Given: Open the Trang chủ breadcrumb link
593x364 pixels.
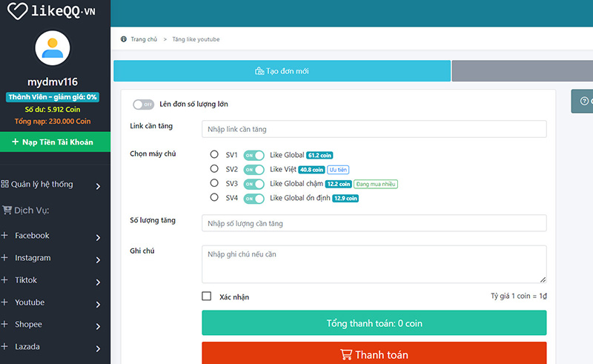Looking at the screenshot, I should [x=143, y=39].
